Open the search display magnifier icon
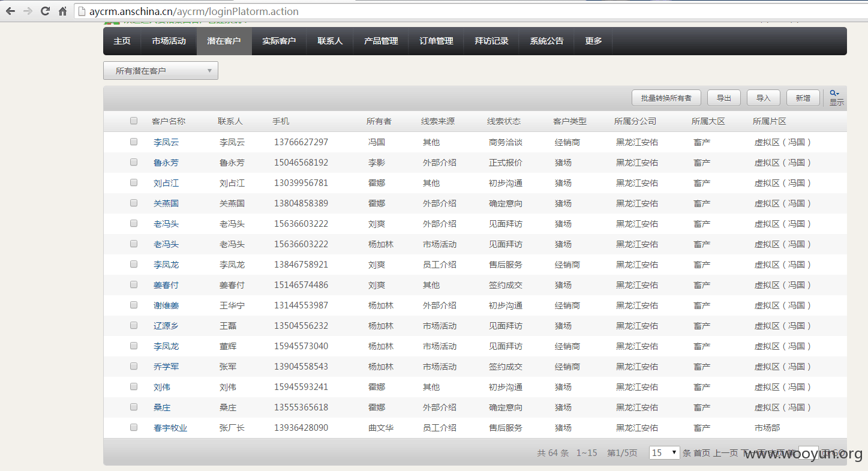The image size is (868, 471). [834, 93]
